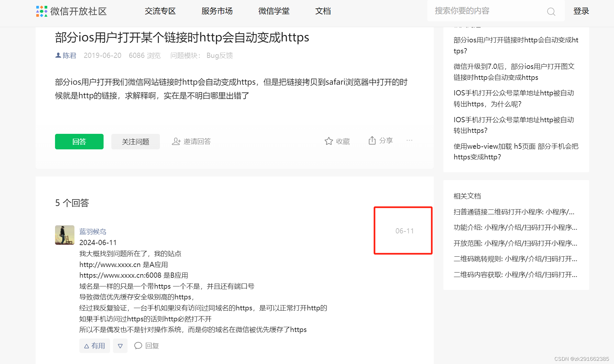Open doc 二维码内容获取

(x=515, y=275)
